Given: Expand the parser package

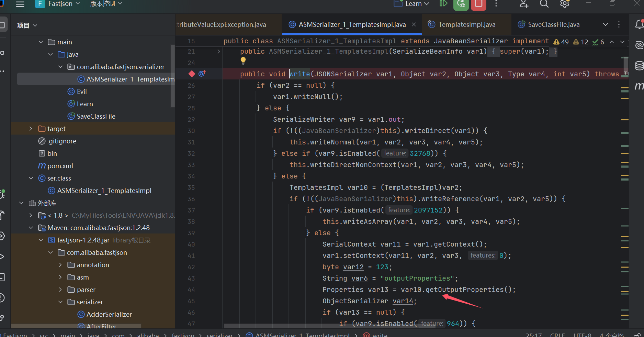Looking at the screenshot, I should 60,290.
